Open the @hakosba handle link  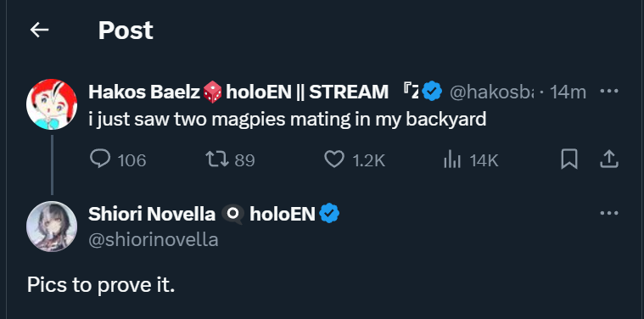(491, 92)
